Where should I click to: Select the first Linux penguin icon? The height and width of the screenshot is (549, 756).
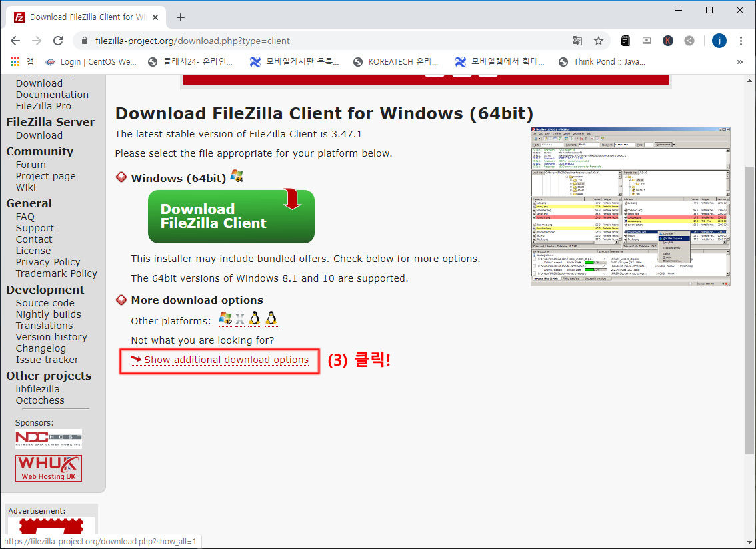(x=255, y=318)
